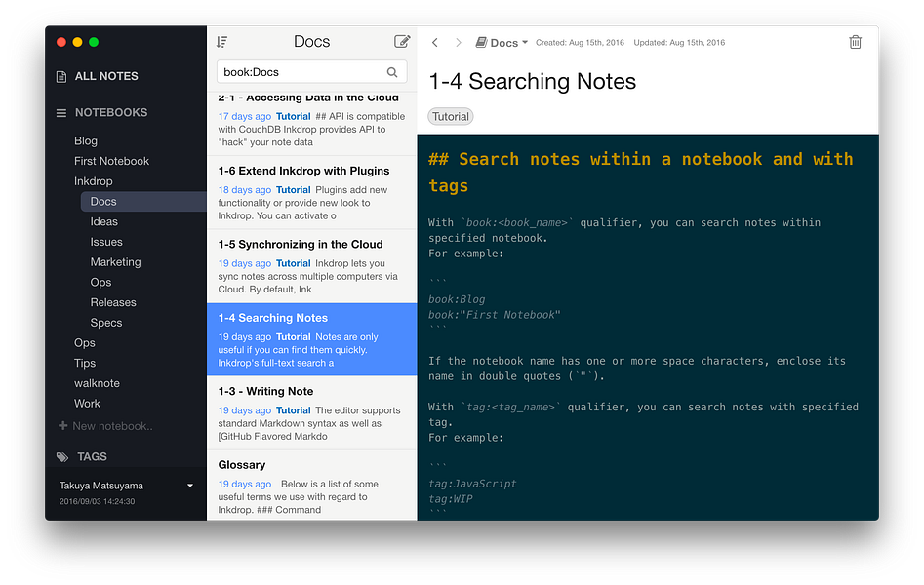
Task: Click Tutorial tag on 1-3 Writing Note
Action: tap(293, 410)
